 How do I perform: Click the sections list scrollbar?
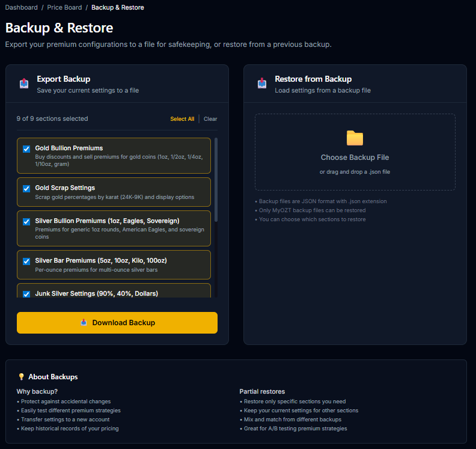(x=216, y=180)
